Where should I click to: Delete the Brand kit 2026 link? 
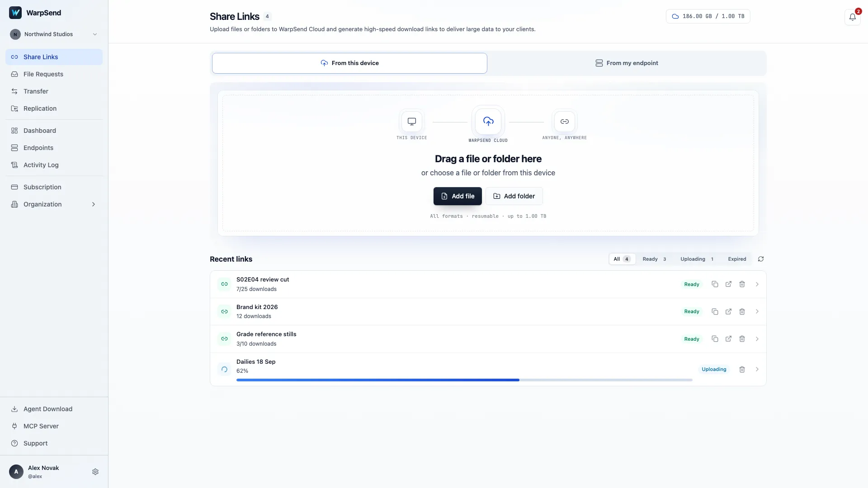tap(742, 312)
